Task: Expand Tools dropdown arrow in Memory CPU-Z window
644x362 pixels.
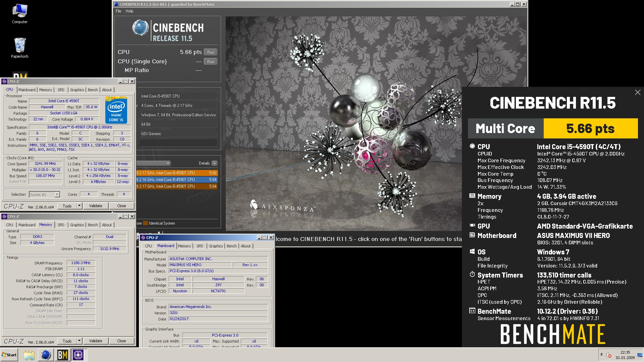Action: 79,341
